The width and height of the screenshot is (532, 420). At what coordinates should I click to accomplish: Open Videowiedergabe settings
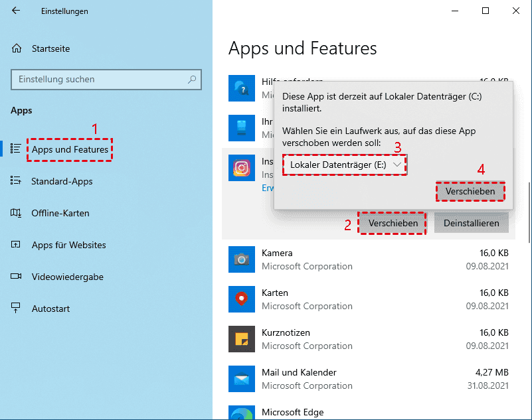pos(67,277)
